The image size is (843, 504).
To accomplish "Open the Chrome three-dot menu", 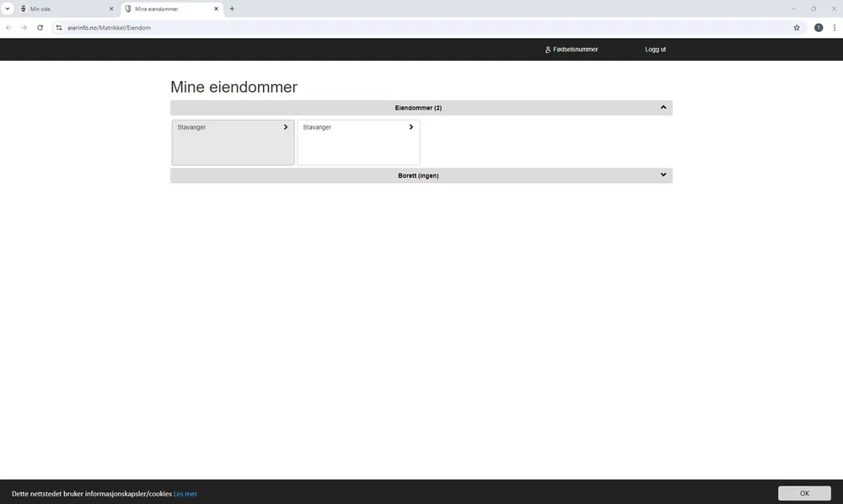I will coord(834,28).
